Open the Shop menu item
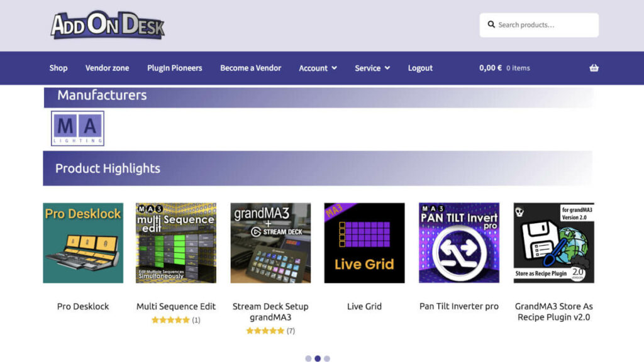Image resolution: width=644 pixels, height=362 pixels. click(x=58, y=68)
